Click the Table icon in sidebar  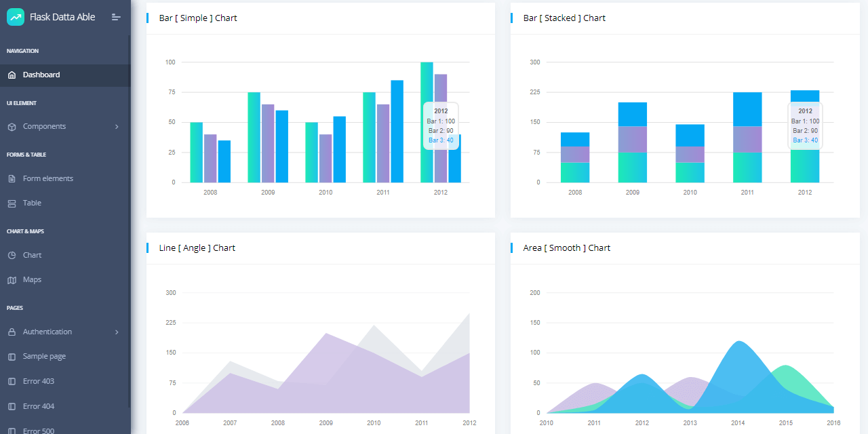pyautogui.click(x=11, y=203)
